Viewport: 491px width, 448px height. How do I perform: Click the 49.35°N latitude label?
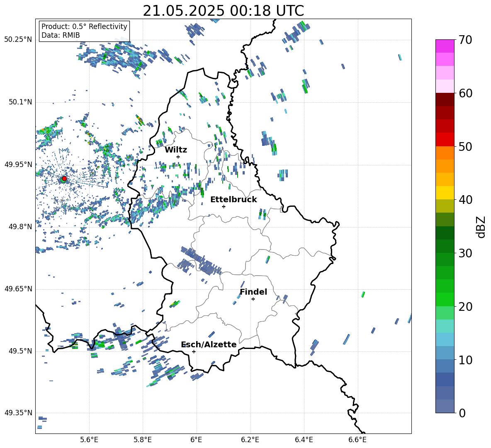pos(18,413)
